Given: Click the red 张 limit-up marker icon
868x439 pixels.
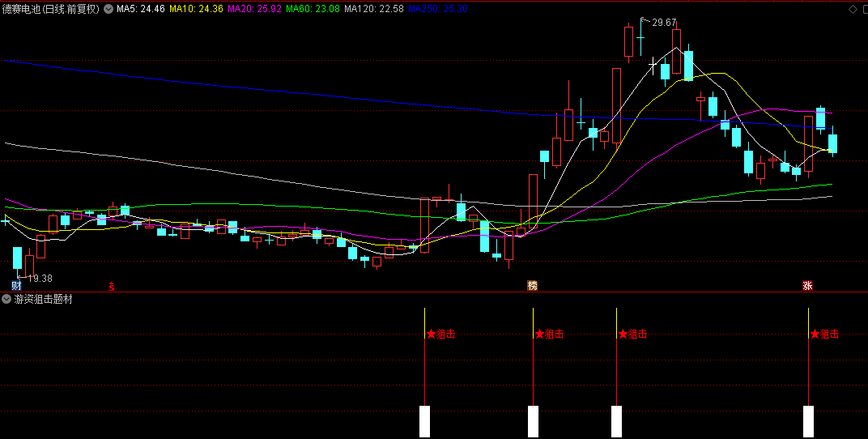Looking at the screenshot, I should pos(807,286).
